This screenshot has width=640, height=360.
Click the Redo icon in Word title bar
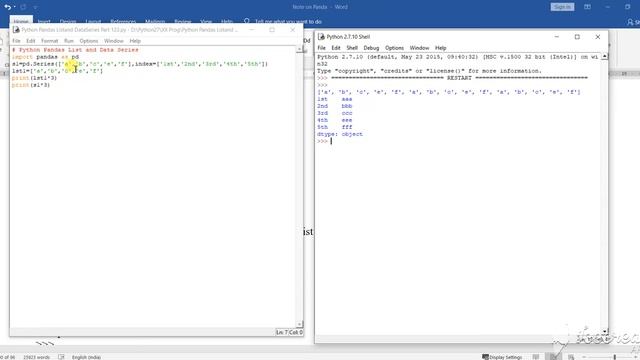(x=23, y=7)
